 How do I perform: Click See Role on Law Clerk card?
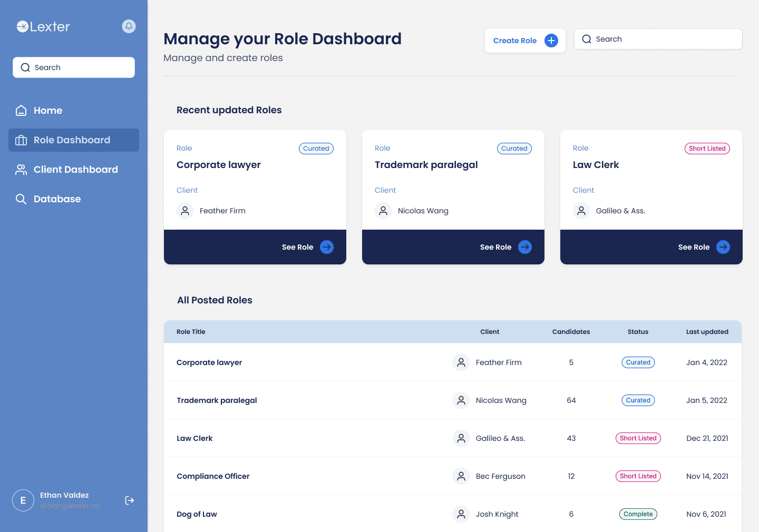tap(704, 247)
